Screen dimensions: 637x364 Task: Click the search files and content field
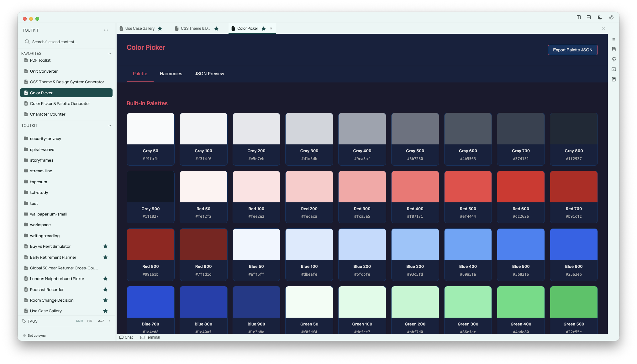point(66,42)
